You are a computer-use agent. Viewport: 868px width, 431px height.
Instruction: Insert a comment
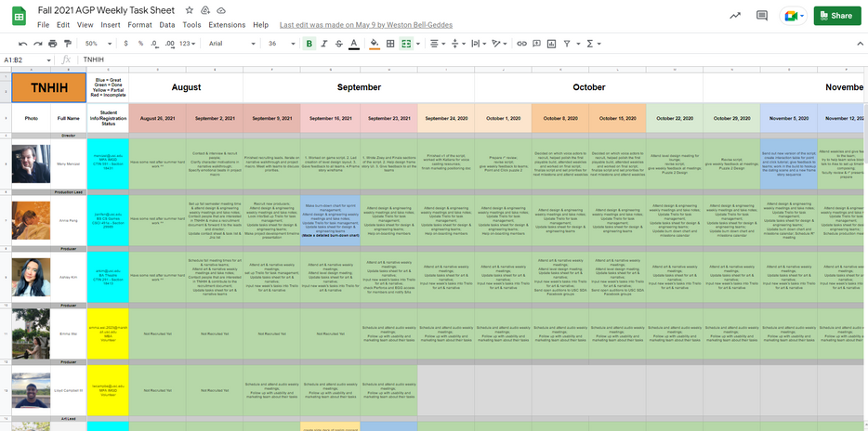[536, 44]
